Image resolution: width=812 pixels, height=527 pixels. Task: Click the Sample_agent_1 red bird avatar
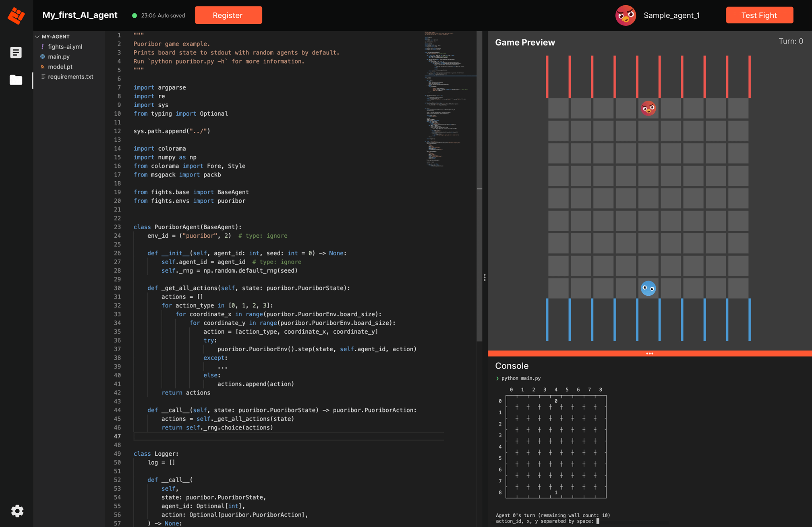coord(626,15)
